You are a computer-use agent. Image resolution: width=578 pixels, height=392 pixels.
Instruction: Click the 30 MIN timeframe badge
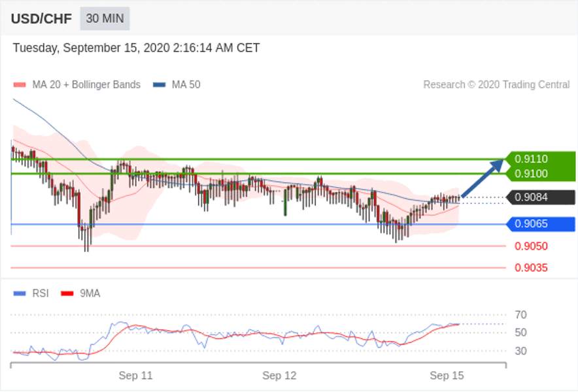[105, 18]
